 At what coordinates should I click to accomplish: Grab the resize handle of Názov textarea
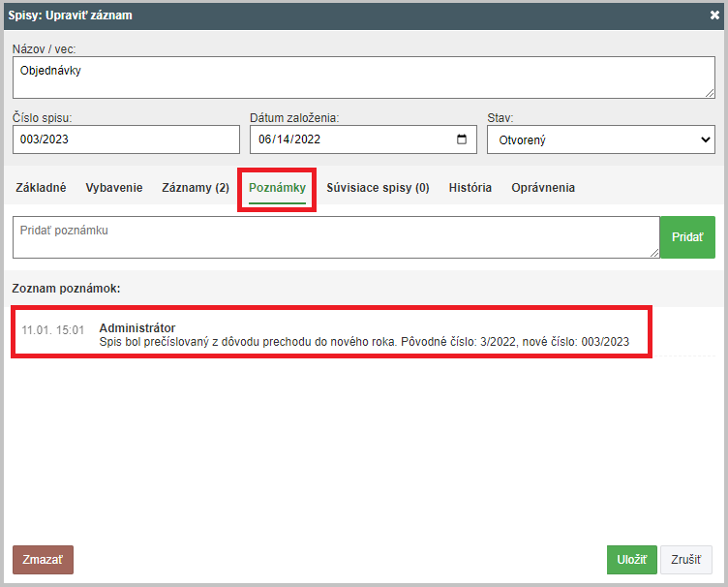pyautogui.click(x=710, y=93)
